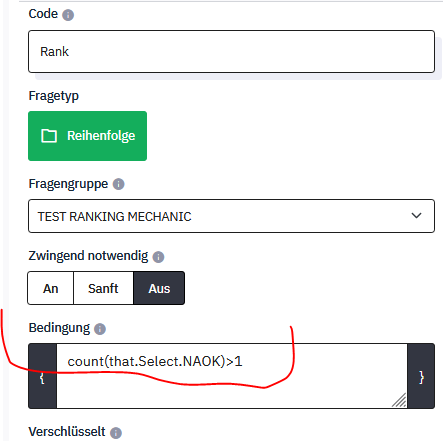Click the folder icon in Reihenfolge button

[49, 136]
